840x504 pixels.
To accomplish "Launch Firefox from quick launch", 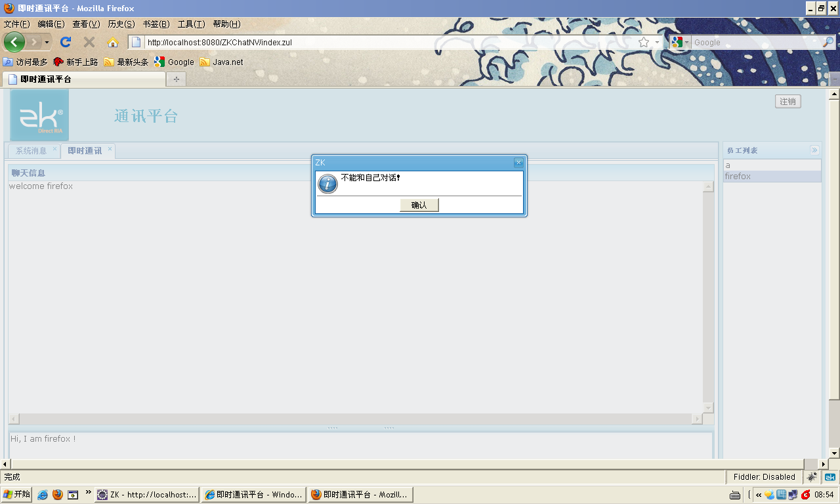I will 58,495.
